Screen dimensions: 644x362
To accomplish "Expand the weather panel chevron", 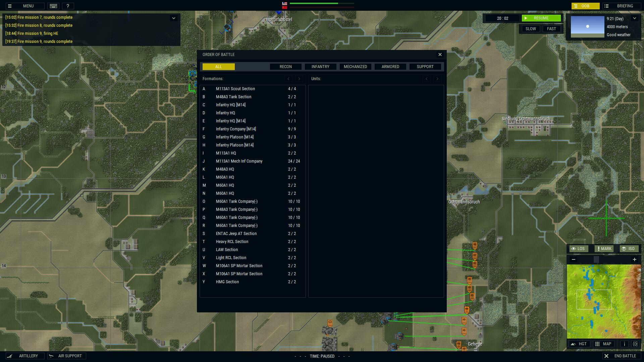I will pyautogui.click(x=635, y=18).
